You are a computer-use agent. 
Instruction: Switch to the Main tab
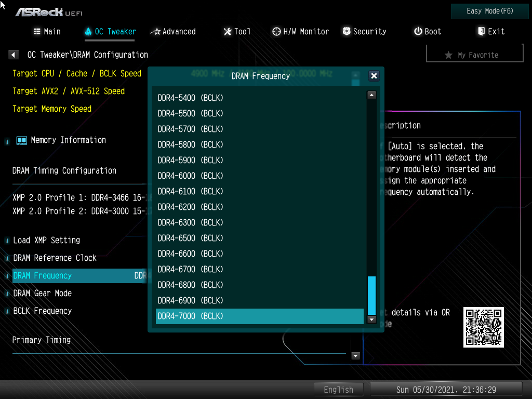point(47,32)
